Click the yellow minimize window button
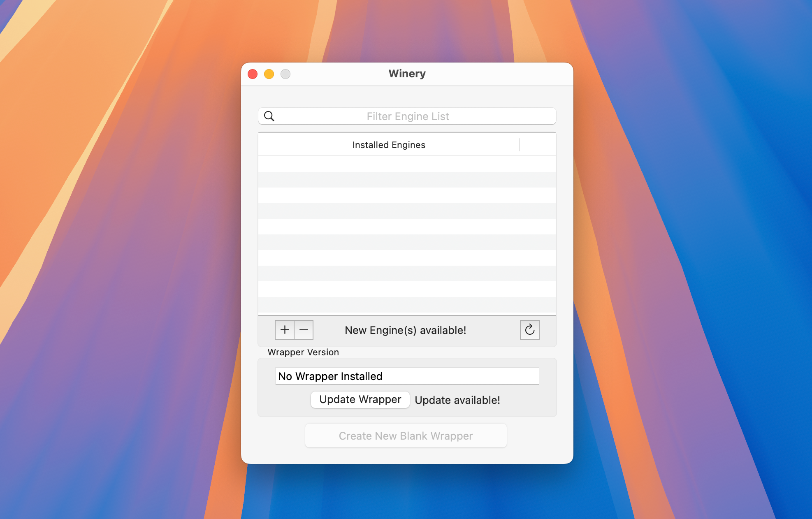812x519 pixels. [267, 74]
